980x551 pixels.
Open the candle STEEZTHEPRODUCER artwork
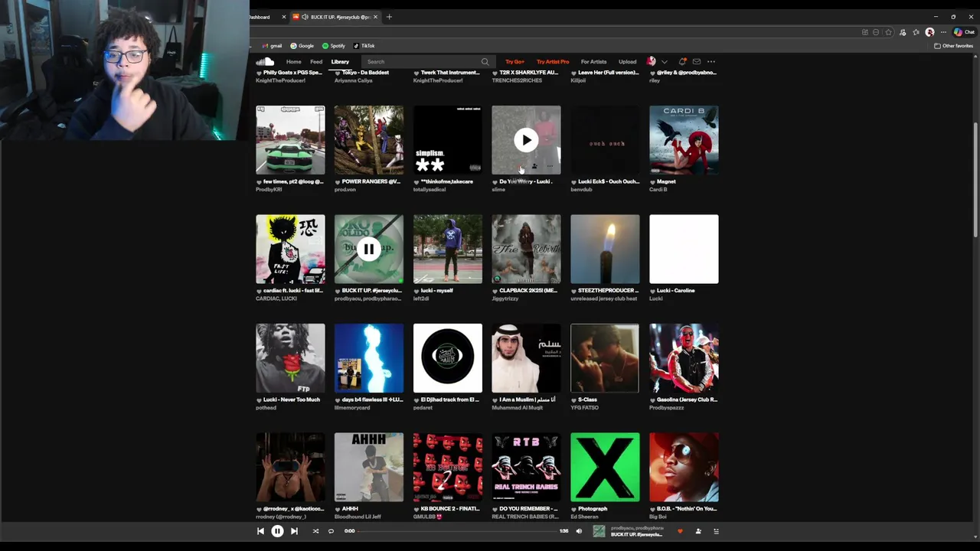point(605,249)
